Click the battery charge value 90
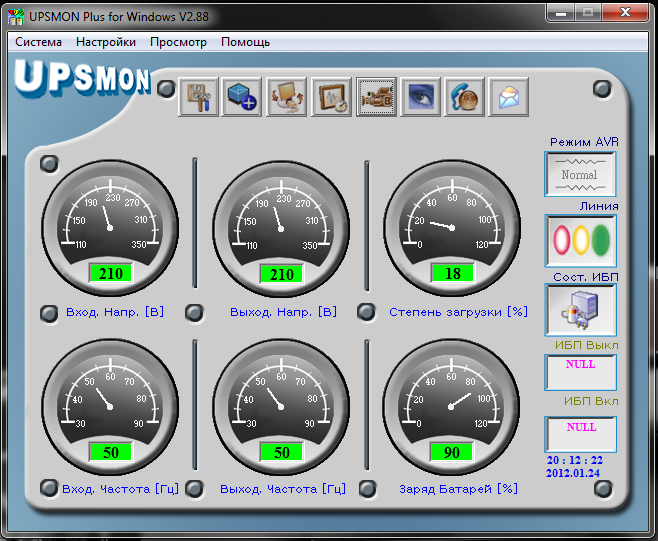The width and height of the screenshot is (658, 541). tap(452, 452)
